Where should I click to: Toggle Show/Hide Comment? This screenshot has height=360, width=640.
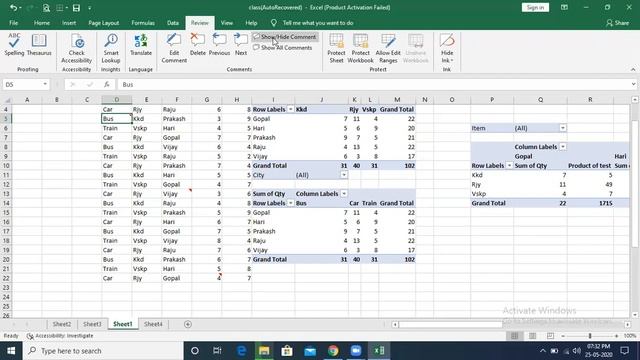tap(284, 37)
